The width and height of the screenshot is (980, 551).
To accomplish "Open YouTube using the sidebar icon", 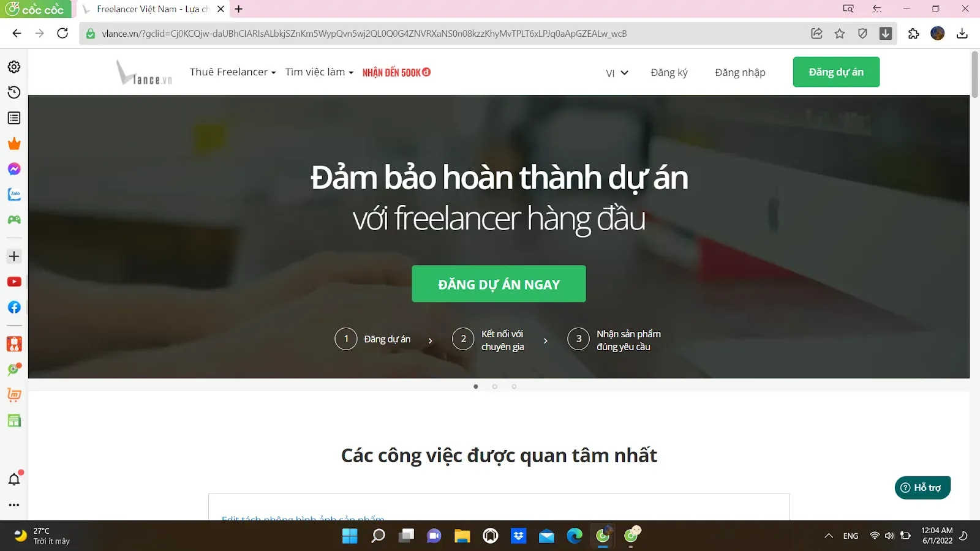I will click(13, 281).
